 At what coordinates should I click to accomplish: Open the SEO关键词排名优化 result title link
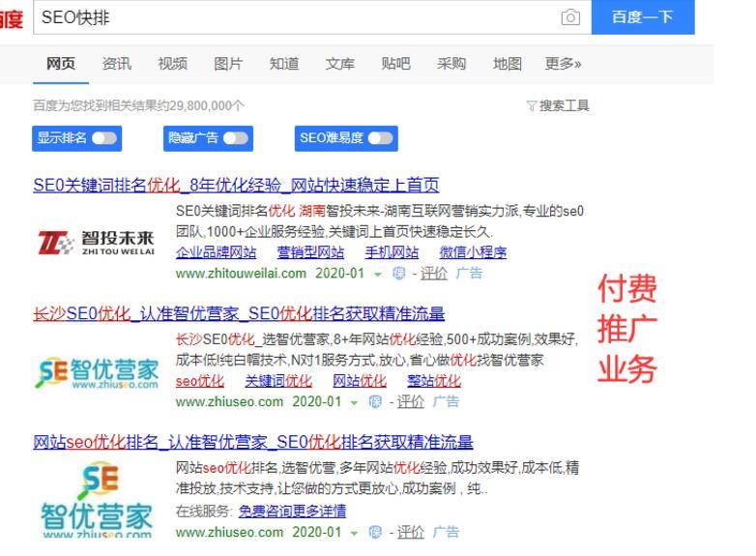[236, 185]
